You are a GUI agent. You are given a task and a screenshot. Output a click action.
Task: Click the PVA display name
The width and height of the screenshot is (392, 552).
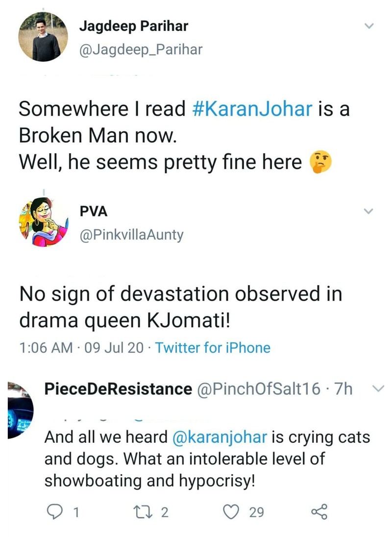point(93,212)
